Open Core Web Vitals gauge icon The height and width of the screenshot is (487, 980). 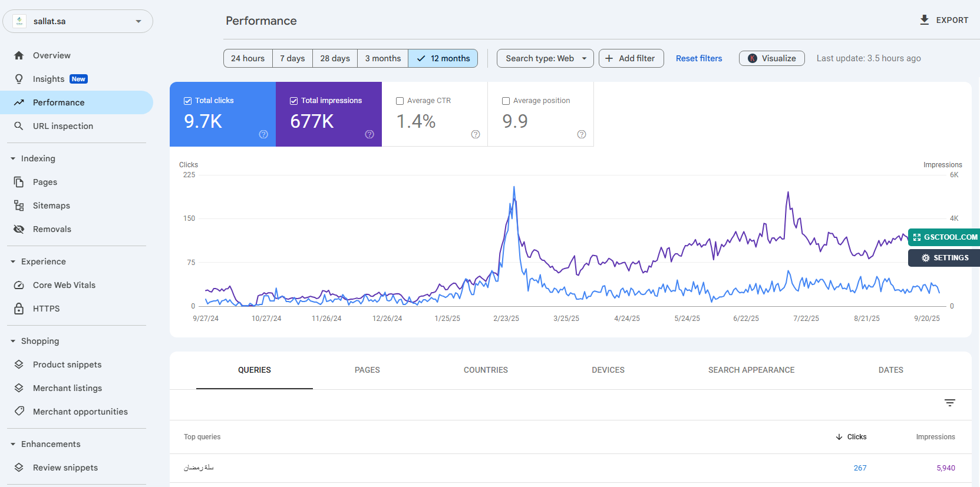point(19,285)
